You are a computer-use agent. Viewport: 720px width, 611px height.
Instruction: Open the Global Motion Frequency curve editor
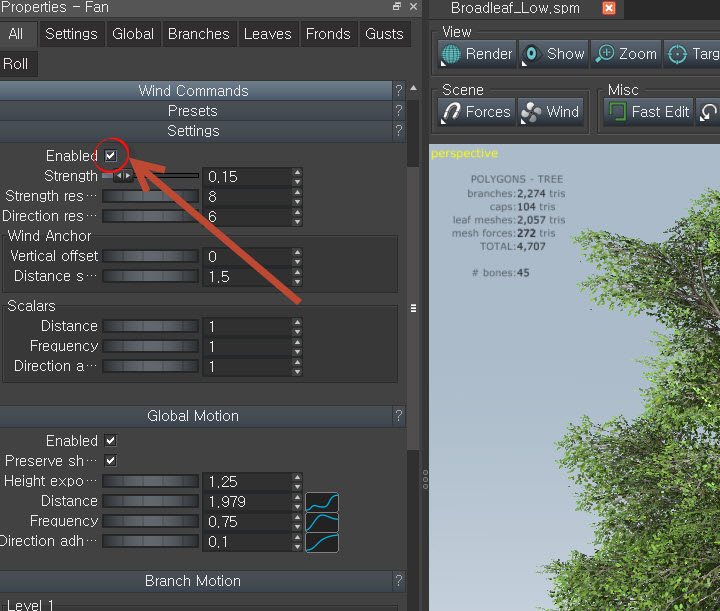[322, 522]
